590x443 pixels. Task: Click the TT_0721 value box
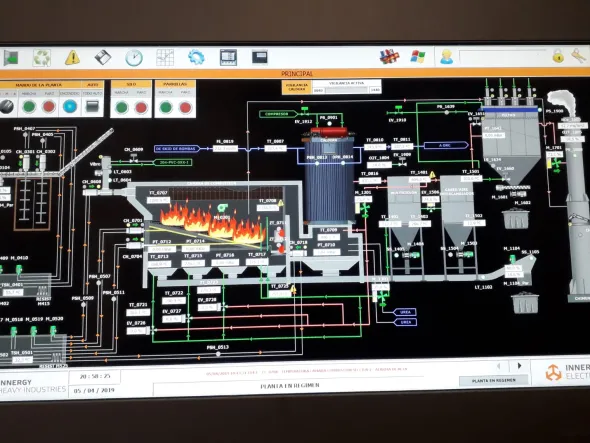click(138, 312)
